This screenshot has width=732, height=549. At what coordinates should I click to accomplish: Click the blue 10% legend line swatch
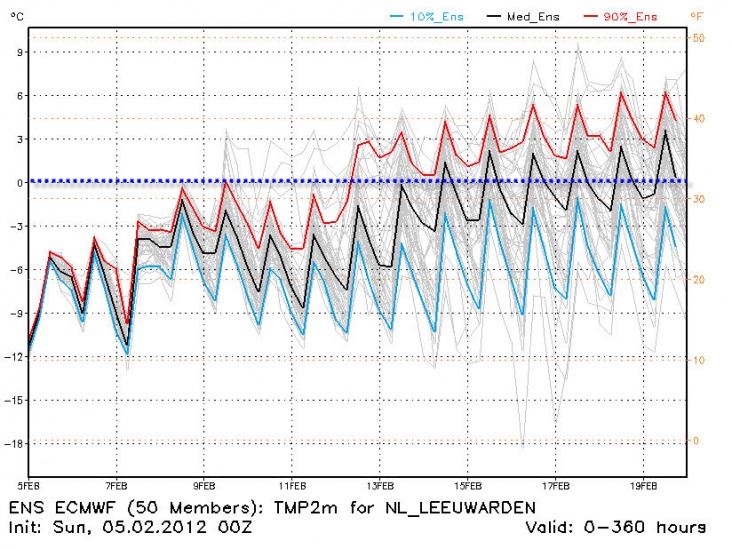click(x=396, y=16)
